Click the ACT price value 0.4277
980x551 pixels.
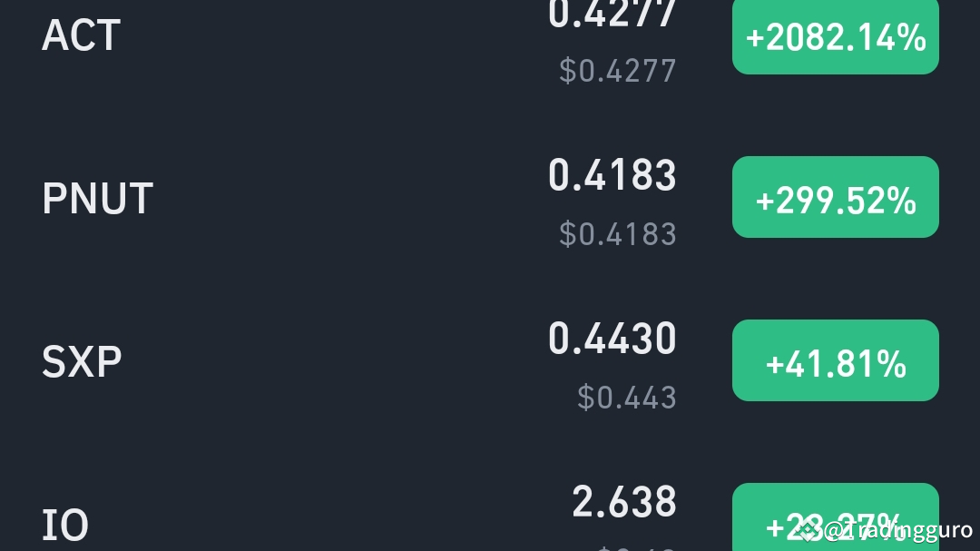[612, 13]
